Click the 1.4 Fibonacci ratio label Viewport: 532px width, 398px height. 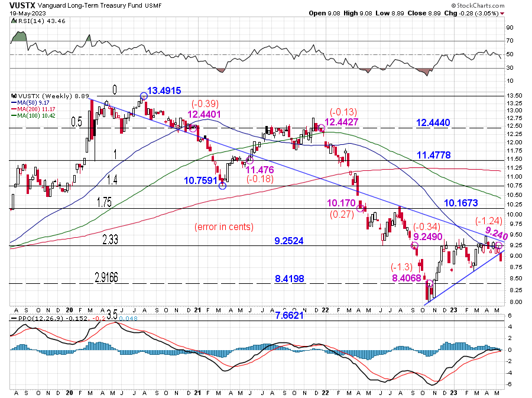pyautogui.click(x=112, y=180)
